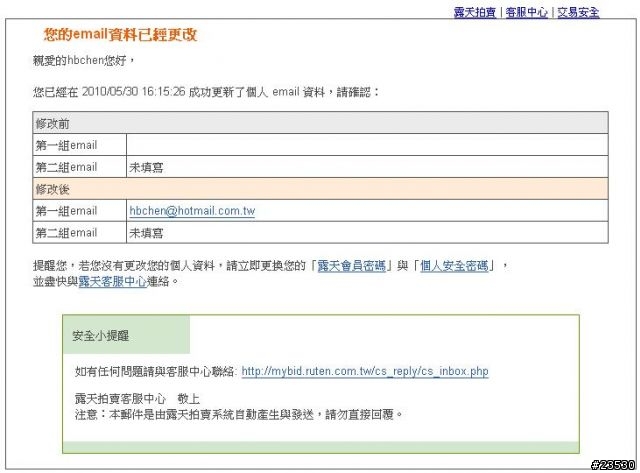
Task: Click the 安全小提醒 box title
Action: 100,336
